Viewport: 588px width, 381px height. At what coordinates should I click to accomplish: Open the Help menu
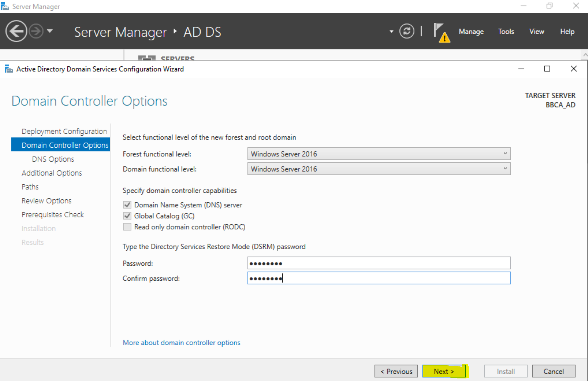pyautogui.click(x=567, y=31)
